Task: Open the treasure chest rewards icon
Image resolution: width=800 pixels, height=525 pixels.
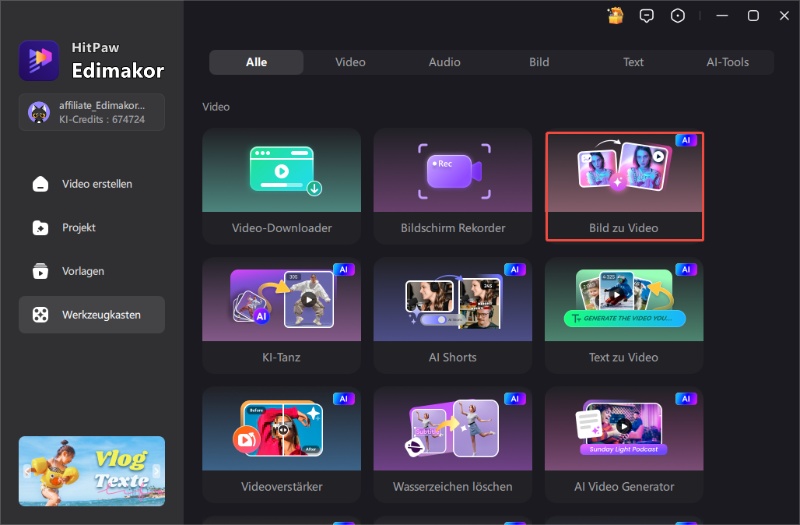Action: pyautogui.click(x=615, y=15)
